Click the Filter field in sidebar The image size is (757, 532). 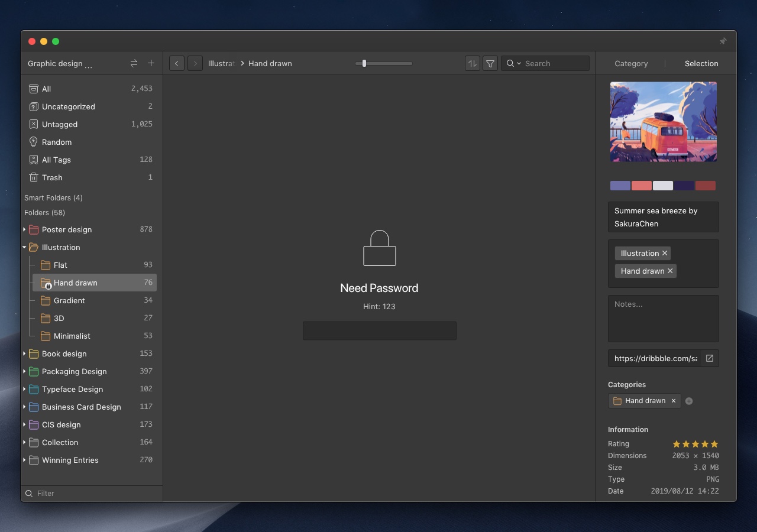92,493
